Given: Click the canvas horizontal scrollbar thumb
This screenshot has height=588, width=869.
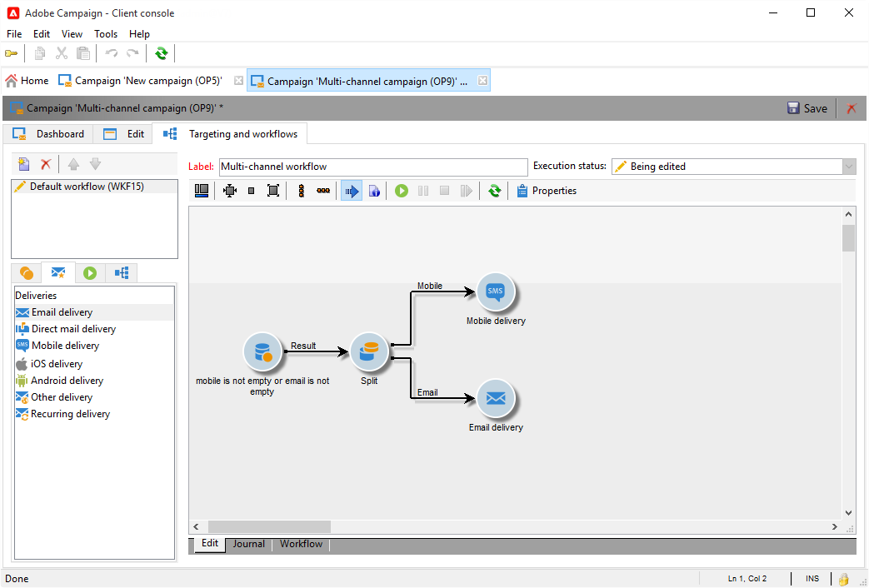Looking at the screenshot, I should pyautogui.click(x=269, y=526).
